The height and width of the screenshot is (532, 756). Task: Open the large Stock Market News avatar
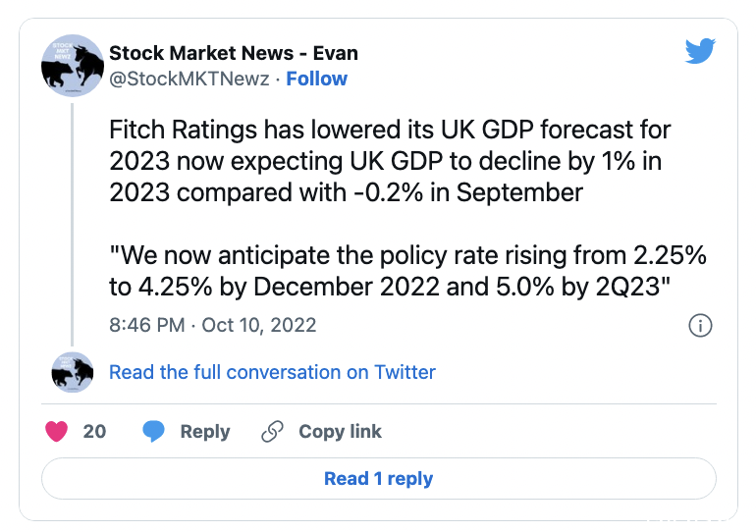[73, 66]
